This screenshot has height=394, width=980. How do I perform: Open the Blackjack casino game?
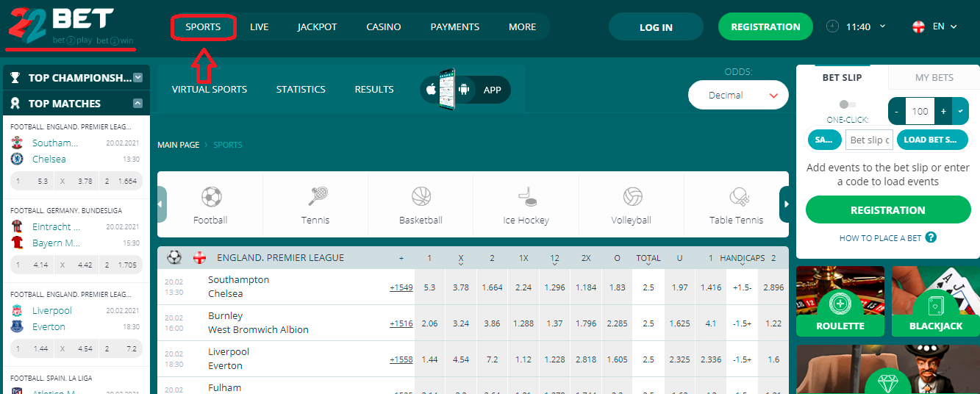pos(936,301)
